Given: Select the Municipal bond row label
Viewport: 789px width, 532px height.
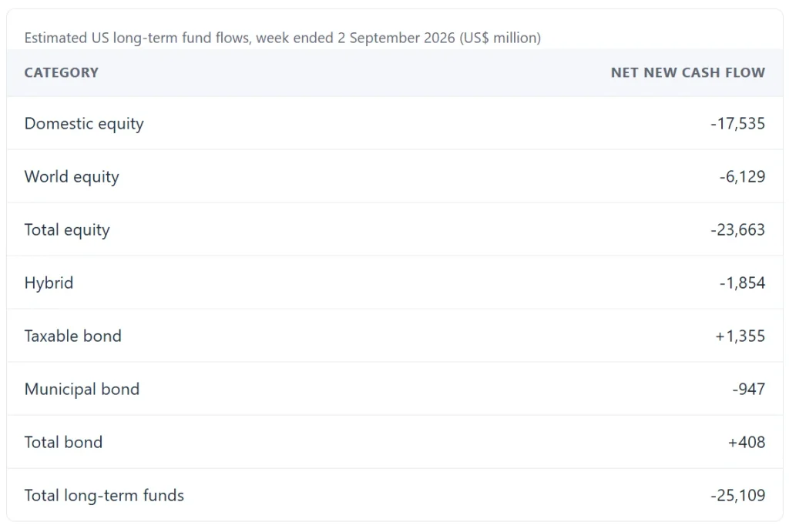Looking at the screenshot, I should click(x=82, y=390).
